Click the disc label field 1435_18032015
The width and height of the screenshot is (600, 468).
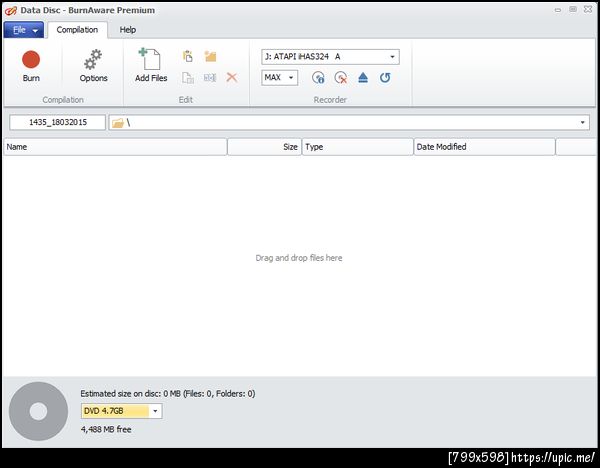click(x=58, y=122)
